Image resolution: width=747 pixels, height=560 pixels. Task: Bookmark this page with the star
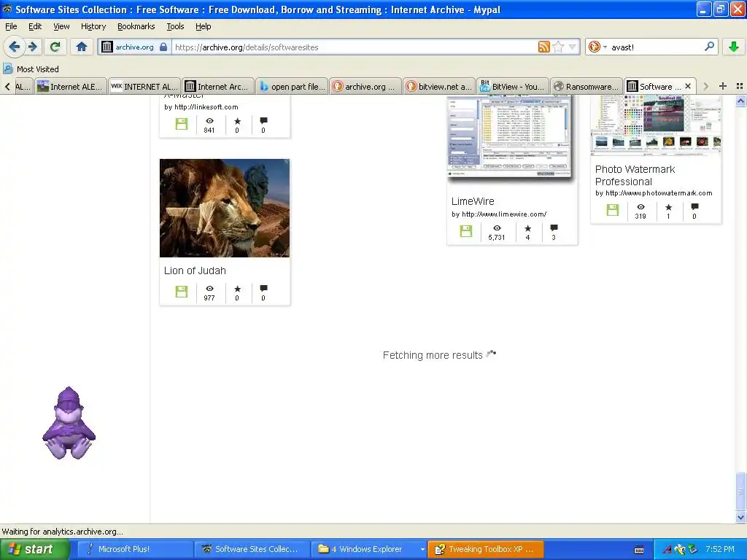[x=558, y=47]
